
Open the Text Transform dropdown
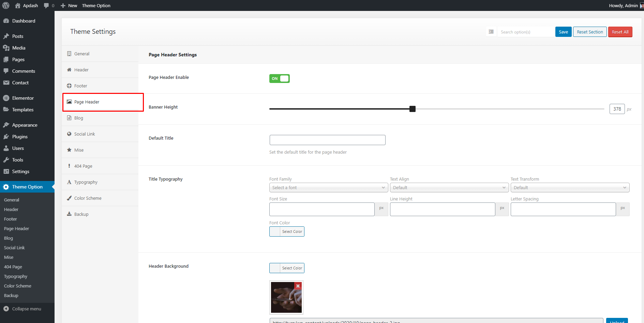(570, 187)
